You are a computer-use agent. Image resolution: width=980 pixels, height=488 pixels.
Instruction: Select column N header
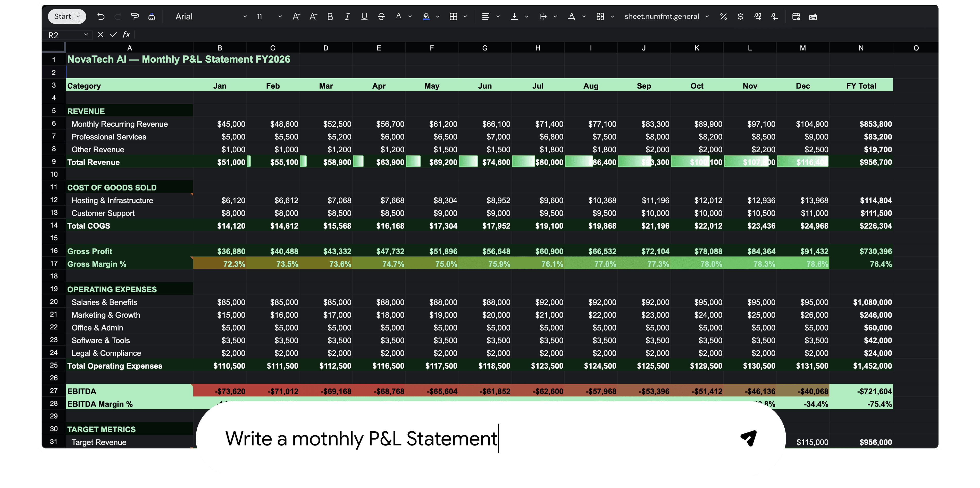(860, 48)
